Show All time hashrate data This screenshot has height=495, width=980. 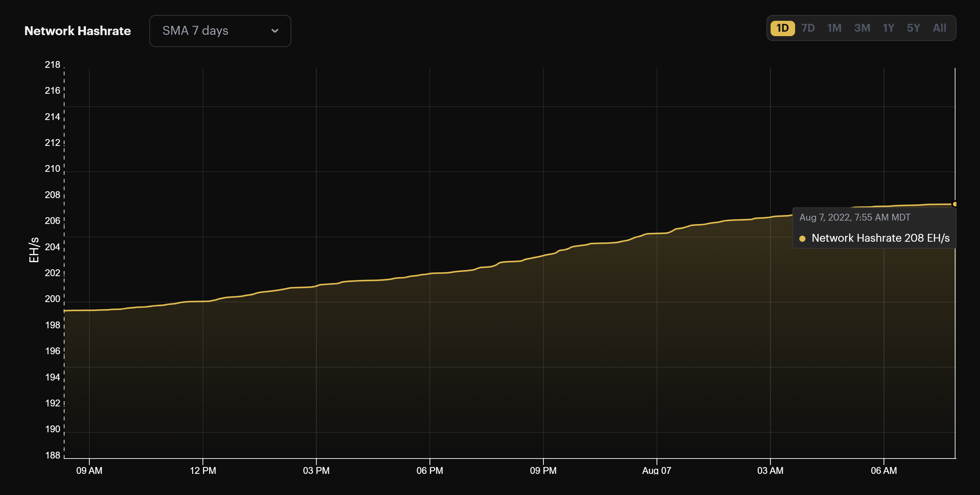939,28
